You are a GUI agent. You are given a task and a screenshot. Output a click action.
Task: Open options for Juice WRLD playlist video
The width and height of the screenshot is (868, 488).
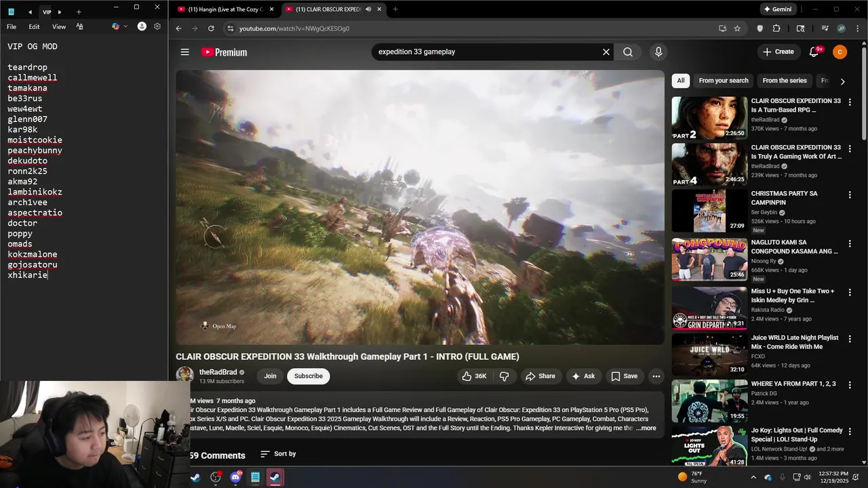[850, 339]
